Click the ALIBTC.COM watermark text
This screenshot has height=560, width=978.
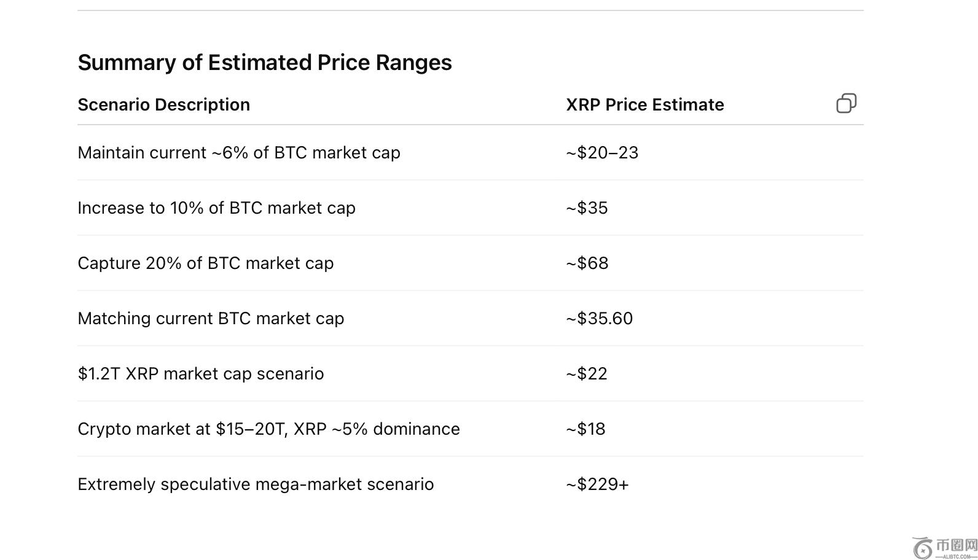tap(956, 556)
